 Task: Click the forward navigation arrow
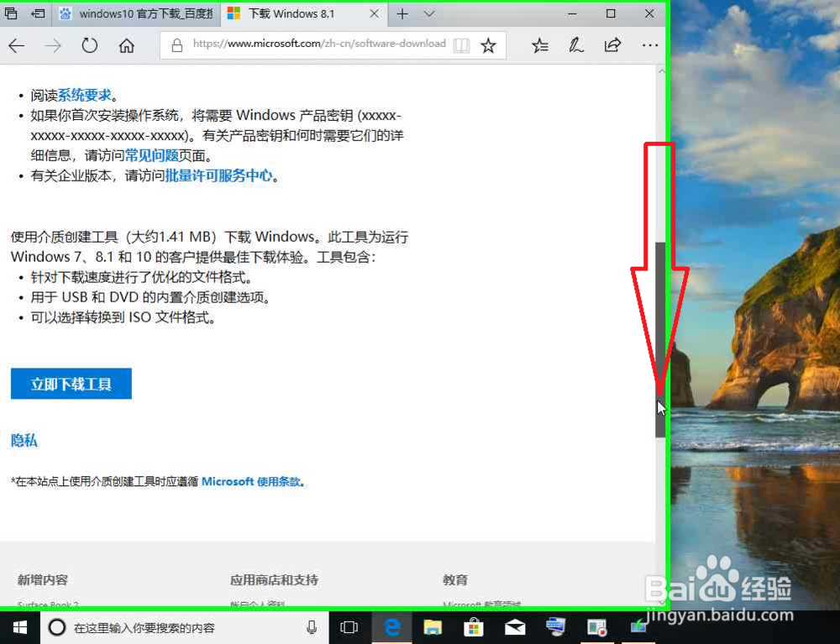(x=52, y=46)
